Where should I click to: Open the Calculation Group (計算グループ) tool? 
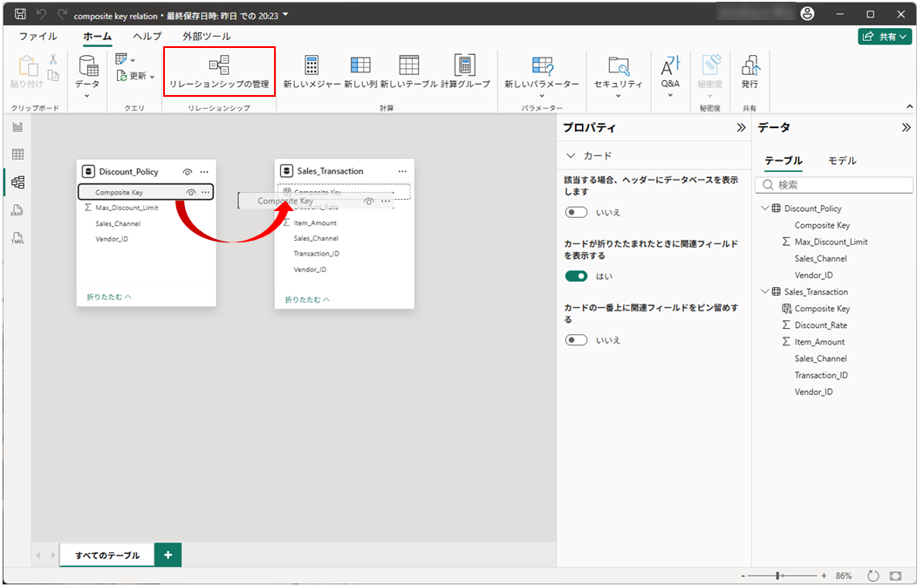pos(465,72)
